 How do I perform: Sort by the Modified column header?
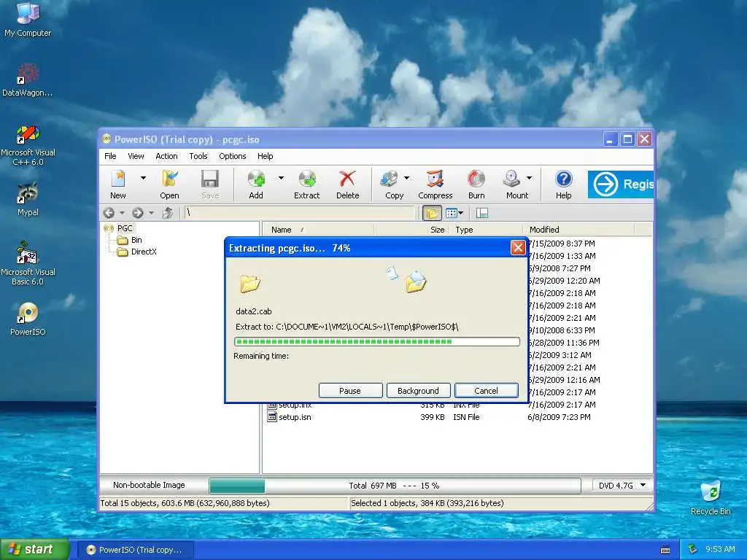point(578,230)
